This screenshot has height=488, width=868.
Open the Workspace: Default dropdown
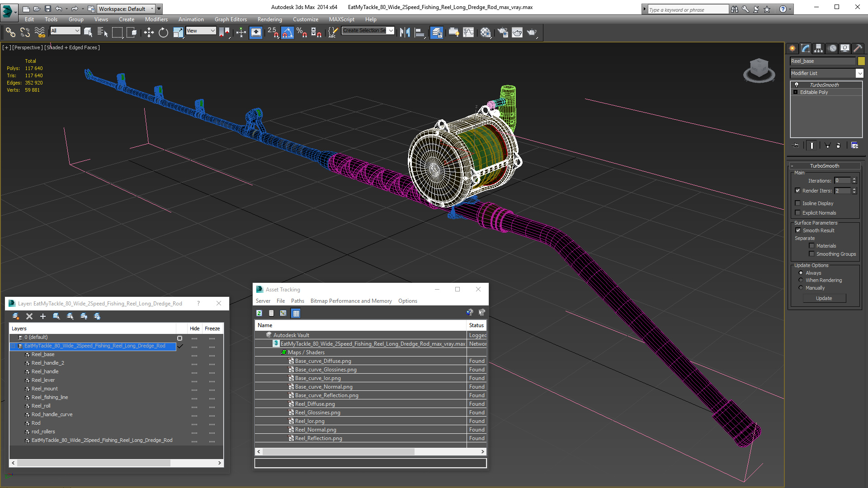click(126, 9)
